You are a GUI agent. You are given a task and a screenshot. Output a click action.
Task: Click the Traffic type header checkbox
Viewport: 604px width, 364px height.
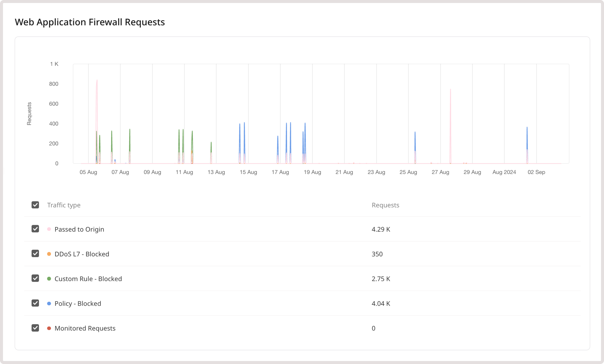pyautogui.click(x=35, y=205)
